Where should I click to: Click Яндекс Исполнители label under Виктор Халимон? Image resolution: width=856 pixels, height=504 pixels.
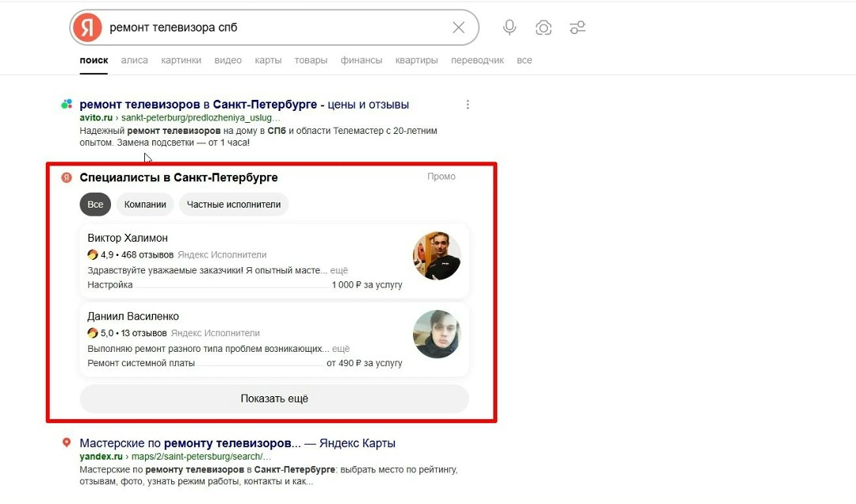[222, 254]
